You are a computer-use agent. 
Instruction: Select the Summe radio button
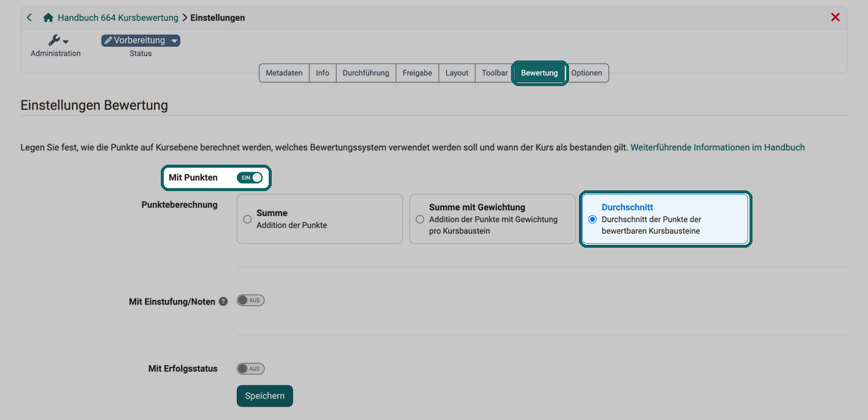click(x=248, y=219)
